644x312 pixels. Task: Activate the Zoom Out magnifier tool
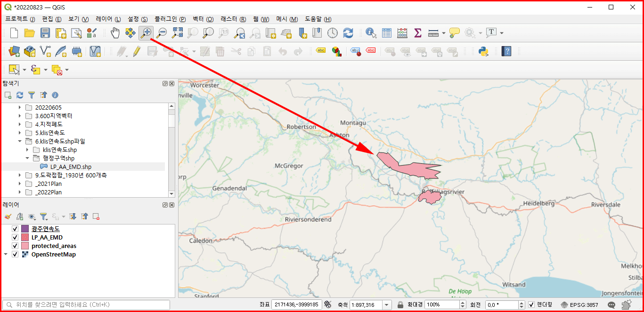point(162,33)
